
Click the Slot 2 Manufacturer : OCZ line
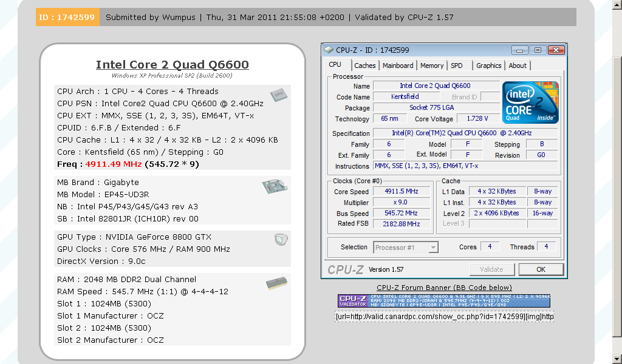click(111, 340)
